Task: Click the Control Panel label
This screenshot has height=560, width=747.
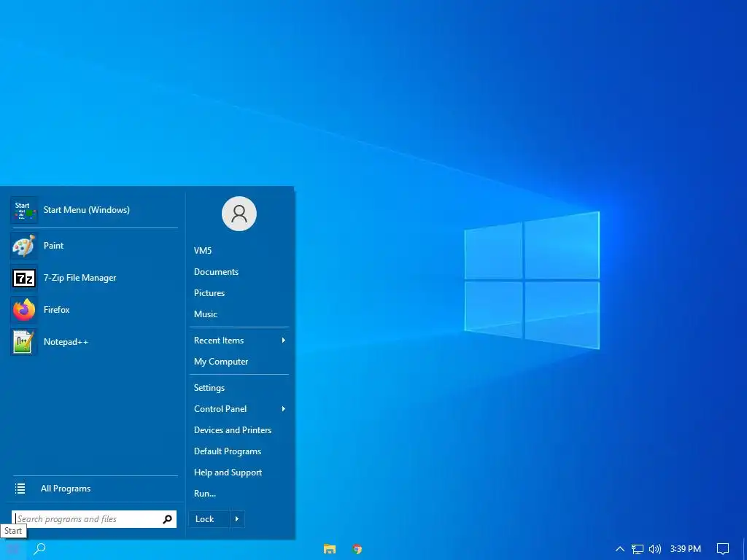Action: pos(220,409)
